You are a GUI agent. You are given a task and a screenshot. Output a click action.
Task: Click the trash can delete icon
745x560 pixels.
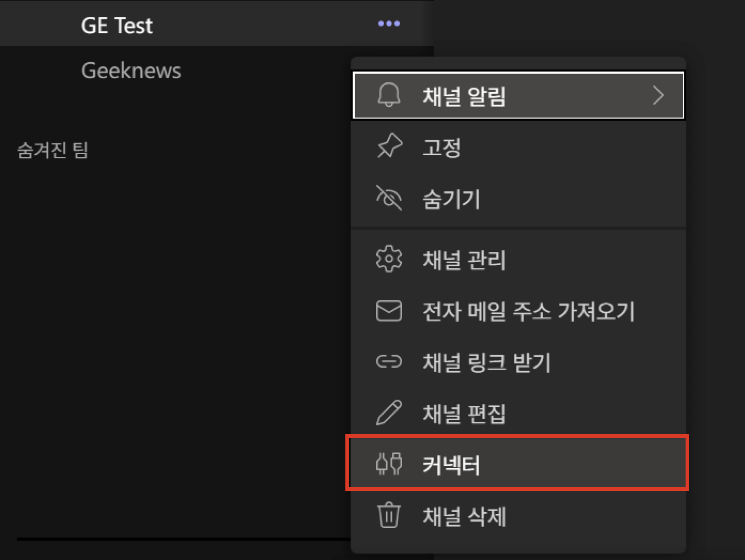389,515
